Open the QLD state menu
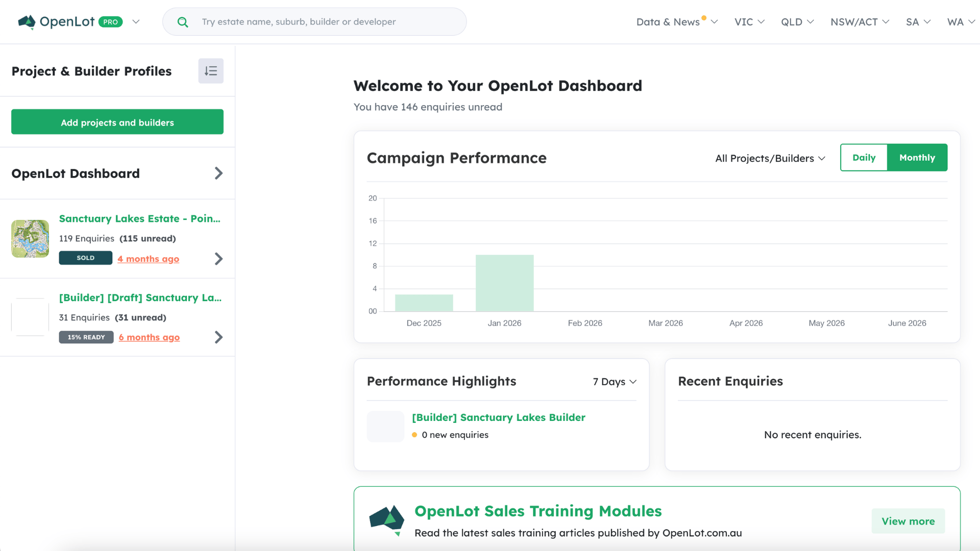This screenshot has width=980, height=551. tap(797, 22)
